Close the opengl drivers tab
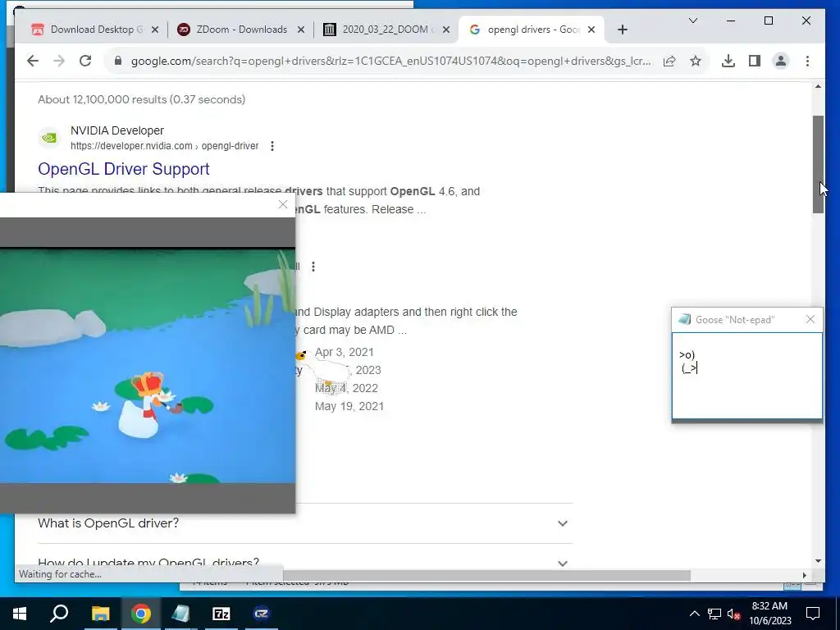 591,30
